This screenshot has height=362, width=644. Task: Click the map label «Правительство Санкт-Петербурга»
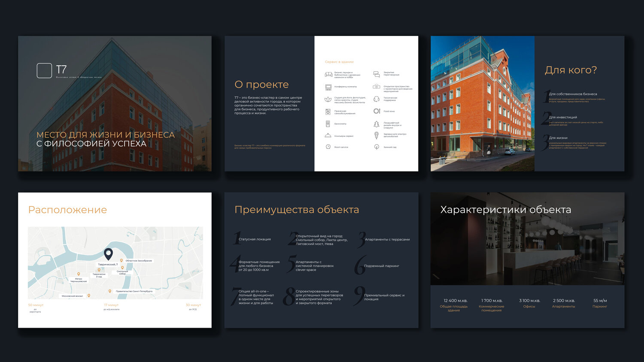pyautogui.click(x=134, y=291)
